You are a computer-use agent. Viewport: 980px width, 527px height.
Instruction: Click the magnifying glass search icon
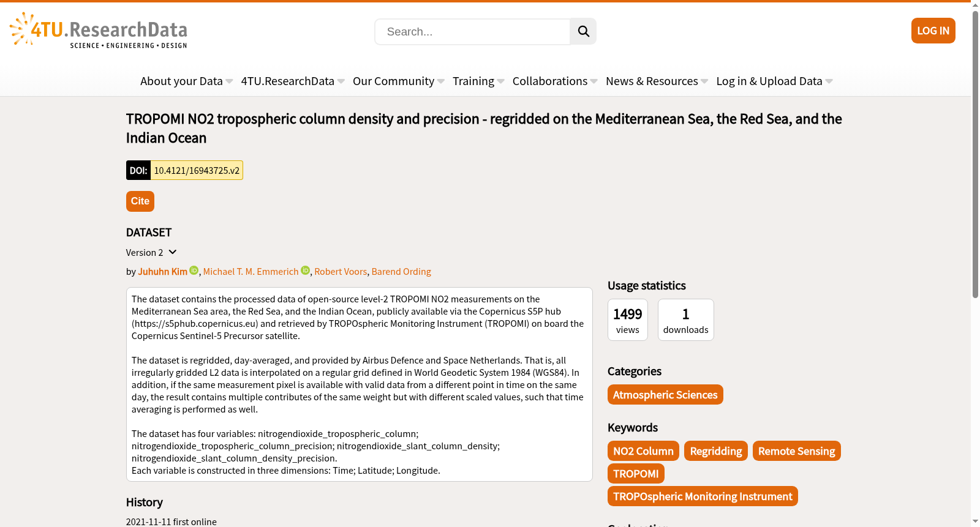point(583,31)
